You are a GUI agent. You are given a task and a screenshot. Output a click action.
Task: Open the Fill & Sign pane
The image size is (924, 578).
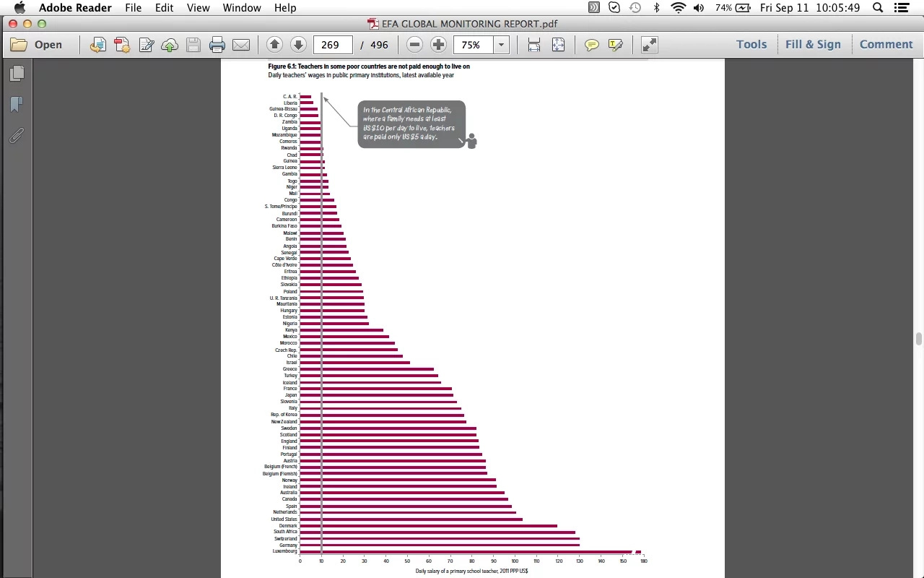click(x=813, y=45)
